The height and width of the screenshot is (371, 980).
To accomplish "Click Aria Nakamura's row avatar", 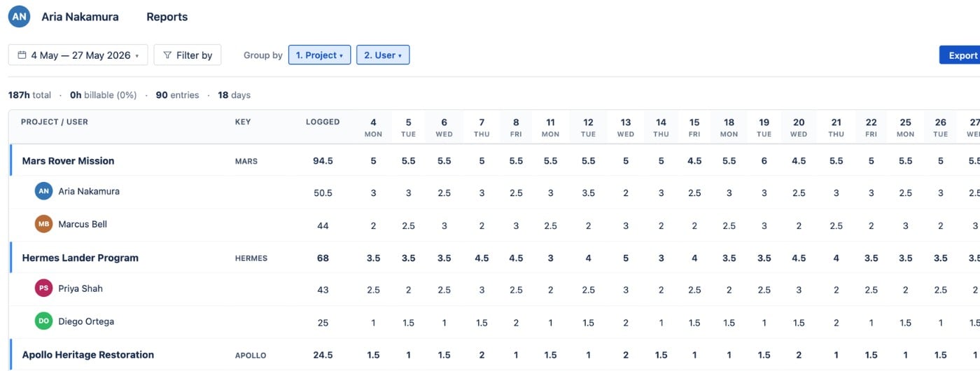I will tap(44, 191).
